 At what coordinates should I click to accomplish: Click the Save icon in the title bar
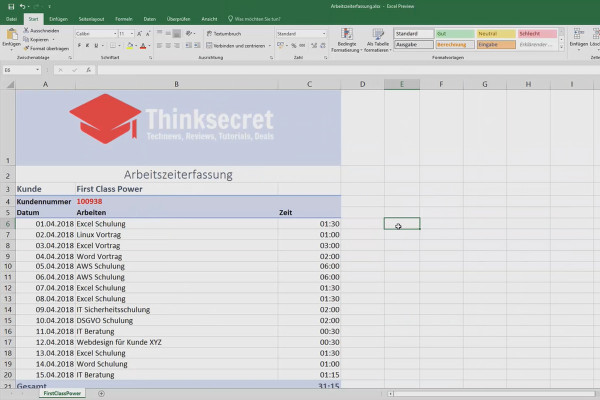pos(11,7)
